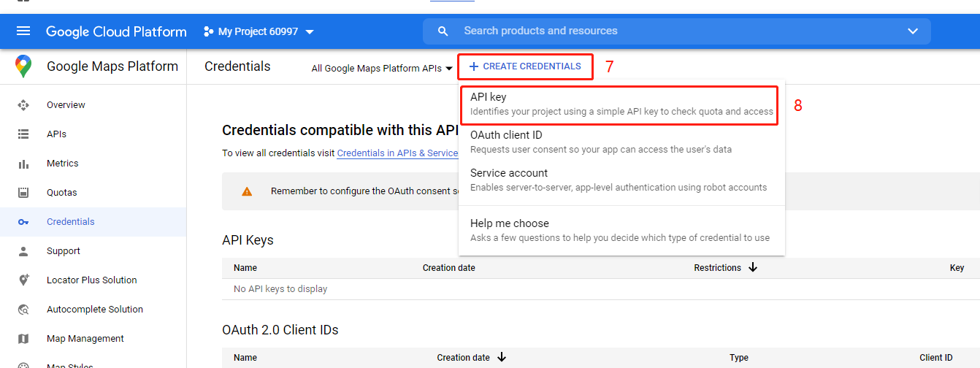
Task: Sort API Keys by Restrictions arrow
Action: 753,268
